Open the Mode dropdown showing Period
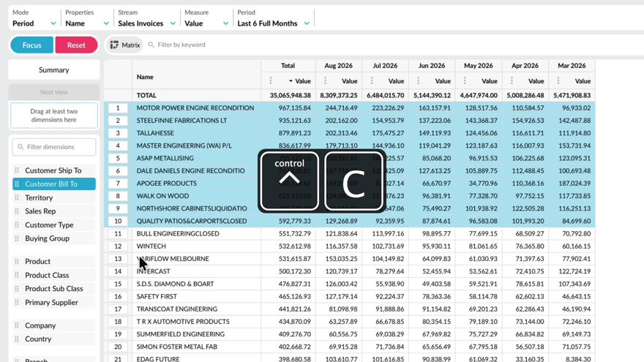644x362 pixels. [x=34, y=18]
